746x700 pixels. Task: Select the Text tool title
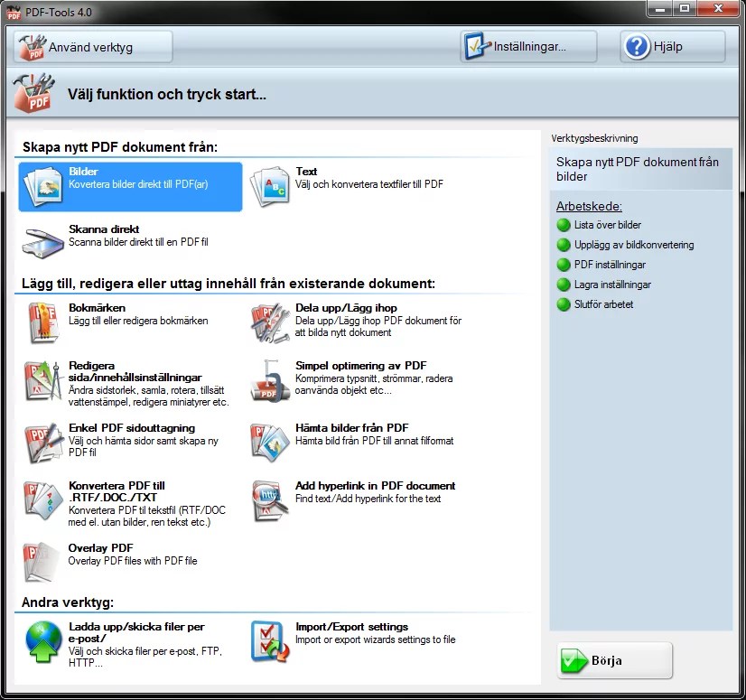click(306, 172)
